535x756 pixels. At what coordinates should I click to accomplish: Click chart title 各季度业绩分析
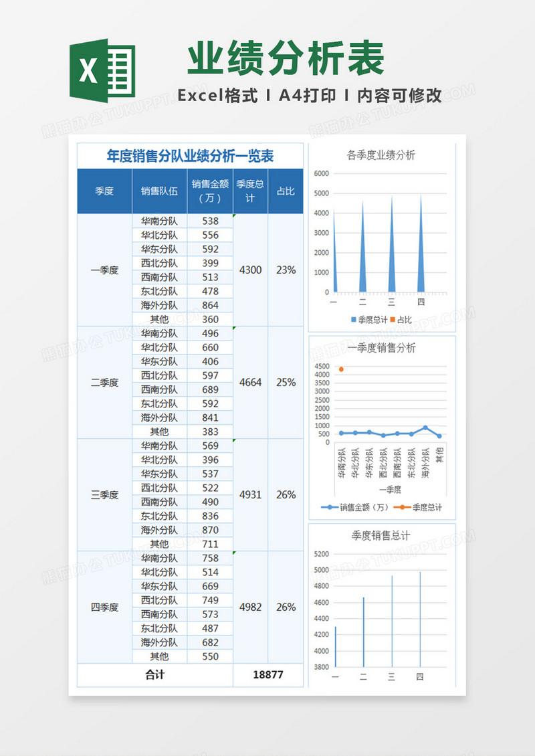click(x=381, y=155)
